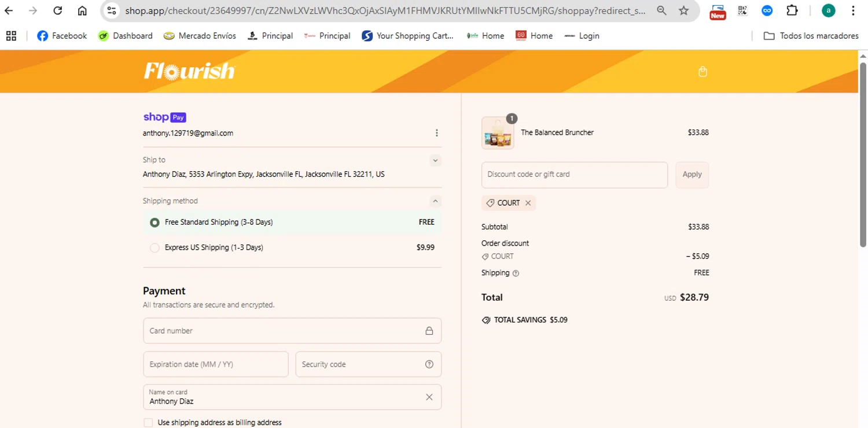The width and height of the screenshot is (868, 428).
Task: Remove the COURT discount code tag
Action: coord(528,203)
